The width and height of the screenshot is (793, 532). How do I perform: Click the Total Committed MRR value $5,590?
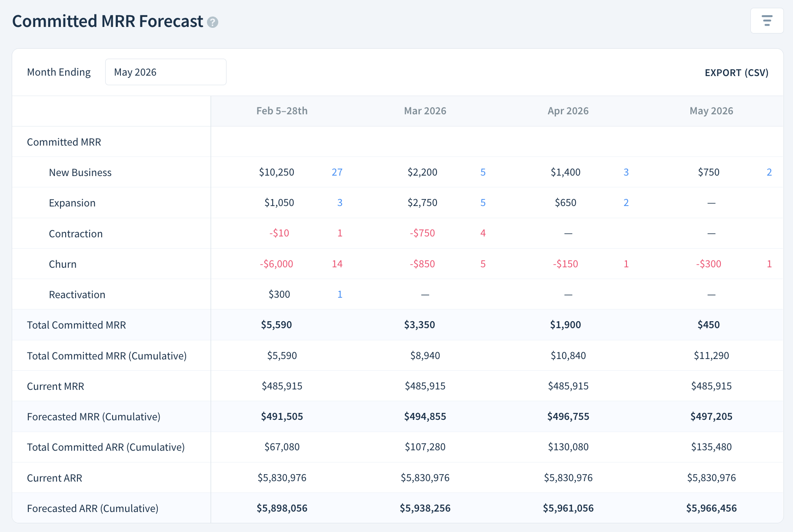(277, 325)
